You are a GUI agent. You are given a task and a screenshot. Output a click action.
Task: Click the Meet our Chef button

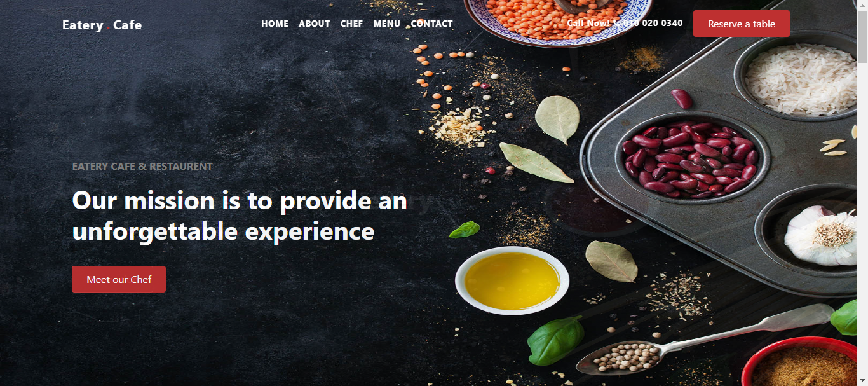[x=119, y=279]
